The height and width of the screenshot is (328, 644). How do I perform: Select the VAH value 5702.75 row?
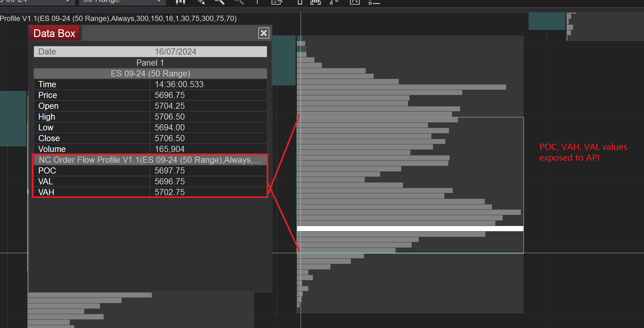150,192
